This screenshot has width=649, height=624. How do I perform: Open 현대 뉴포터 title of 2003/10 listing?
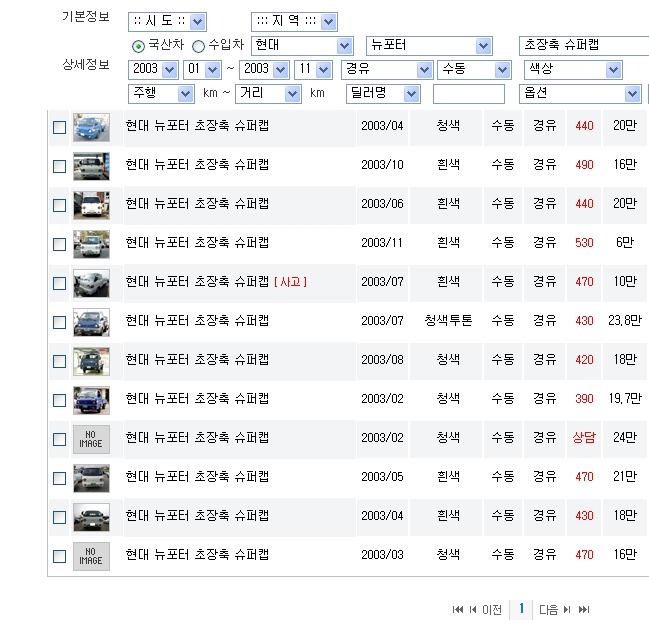point(197,165)
